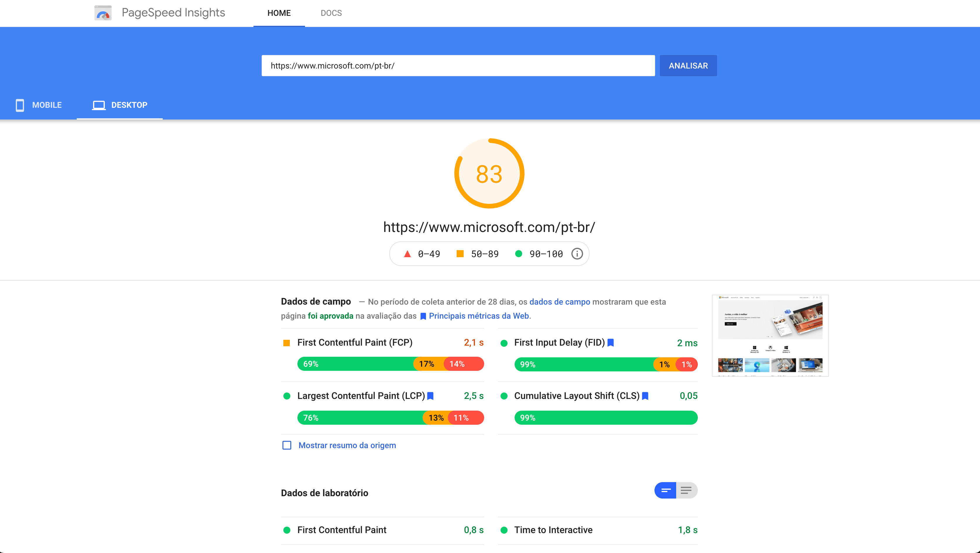Click the FCP 69% green bar segment
The image size is (980, 553).
coord(356,364)
